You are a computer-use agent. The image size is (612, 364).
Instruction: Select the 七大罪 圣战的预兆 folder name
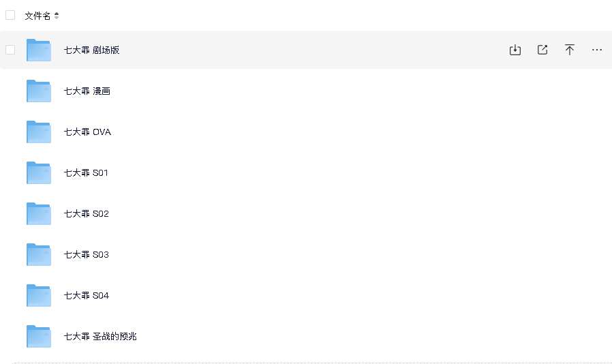[x=100, y=336]
